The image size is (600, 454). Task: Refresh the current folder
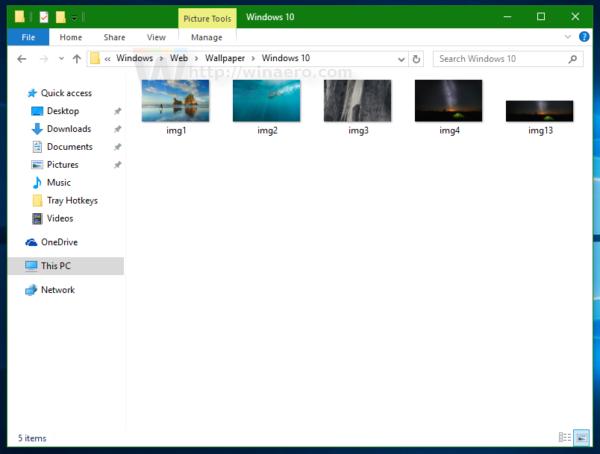tap(416, 59)
